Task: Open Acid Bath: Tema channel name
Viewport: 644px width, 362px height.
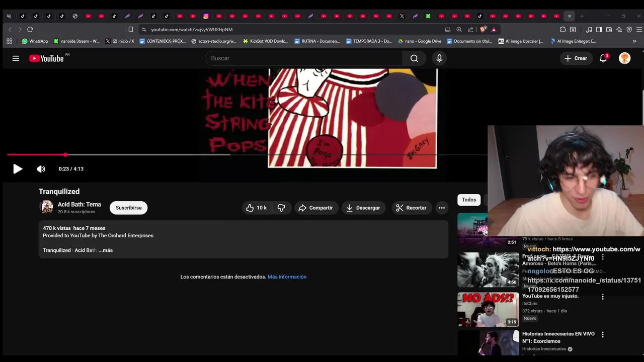Action: 79,205
